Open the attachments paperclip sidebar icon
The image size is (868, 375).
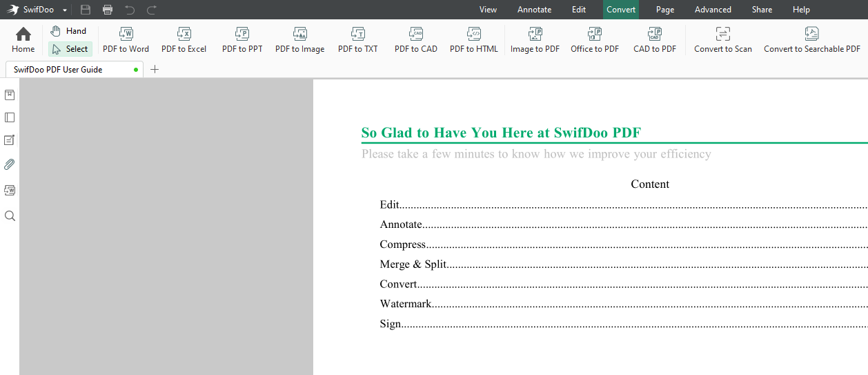(x=10, y=164)
